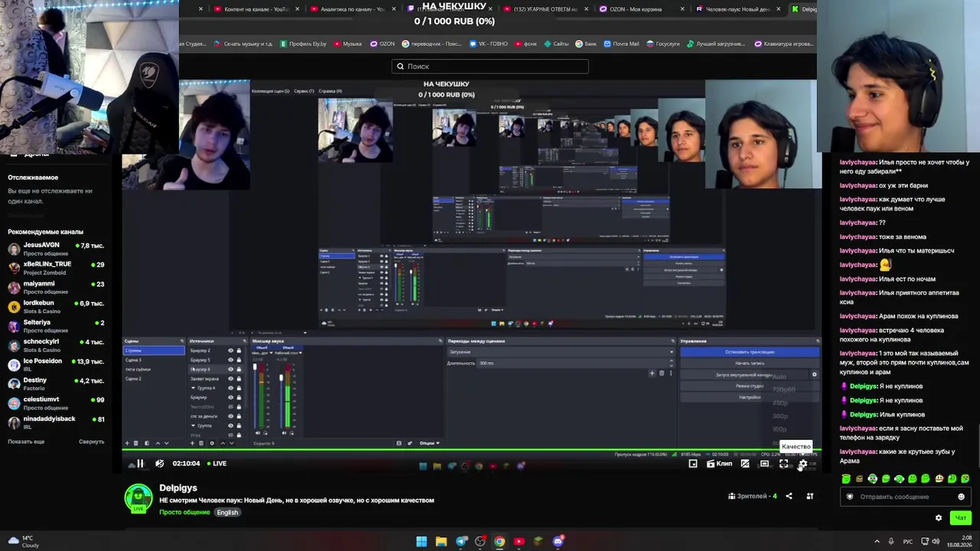Enter fullscreen mode in the player
Image resolution: width=980 pixels, height=551 pixels.
tap(783, 463)
